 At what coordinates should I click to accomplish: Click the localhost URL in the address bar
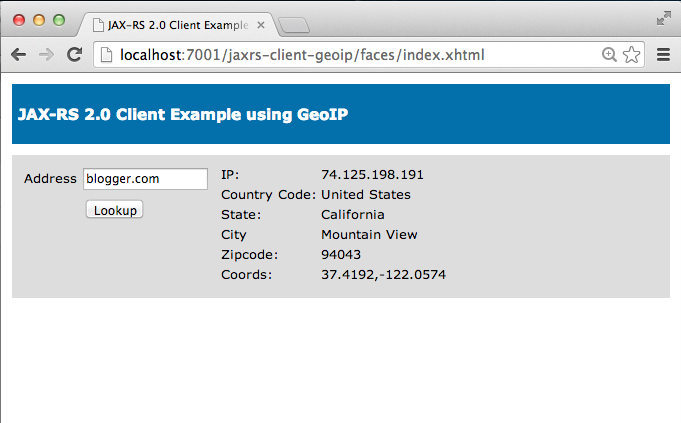coord(302,55)
